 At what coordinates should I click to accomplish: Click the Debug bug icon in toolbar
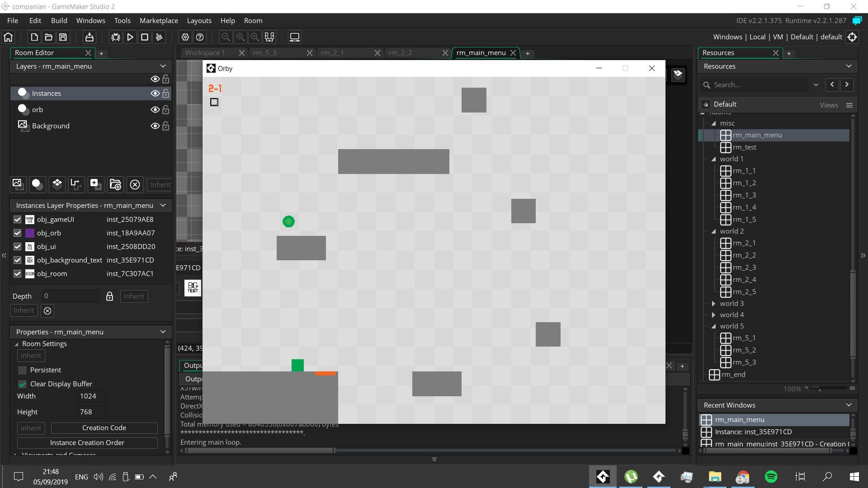[116, 37]
